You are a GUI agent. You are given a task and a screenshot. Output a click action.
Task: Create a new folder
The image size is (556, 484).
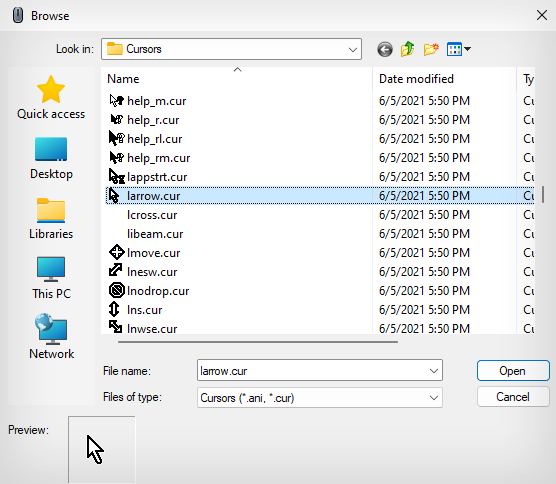pos(431,49)
